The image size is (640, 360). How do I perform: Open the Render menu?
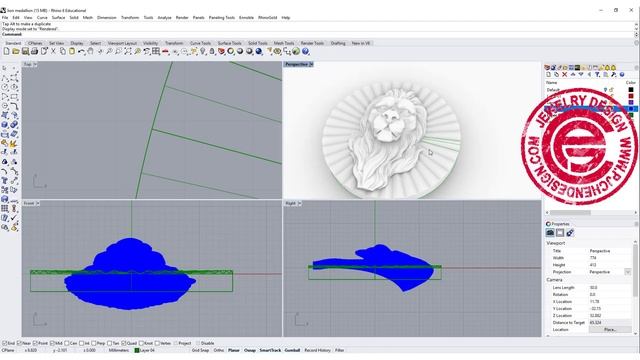click(x=182, y=18)
